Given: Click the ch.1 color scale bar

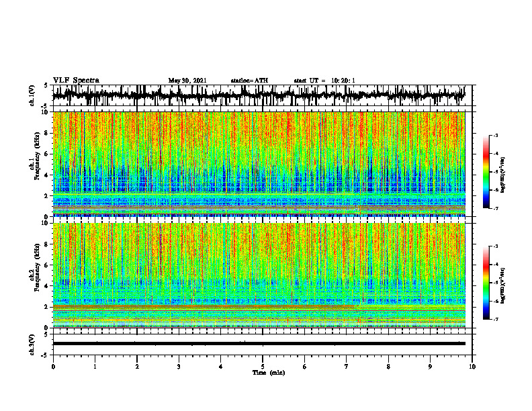Looking at the screenshot, I should click(x=486, y=172).
